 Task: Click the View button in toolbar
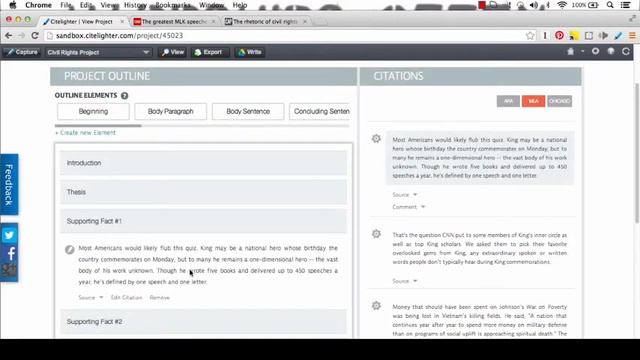(x=173, y=52)
